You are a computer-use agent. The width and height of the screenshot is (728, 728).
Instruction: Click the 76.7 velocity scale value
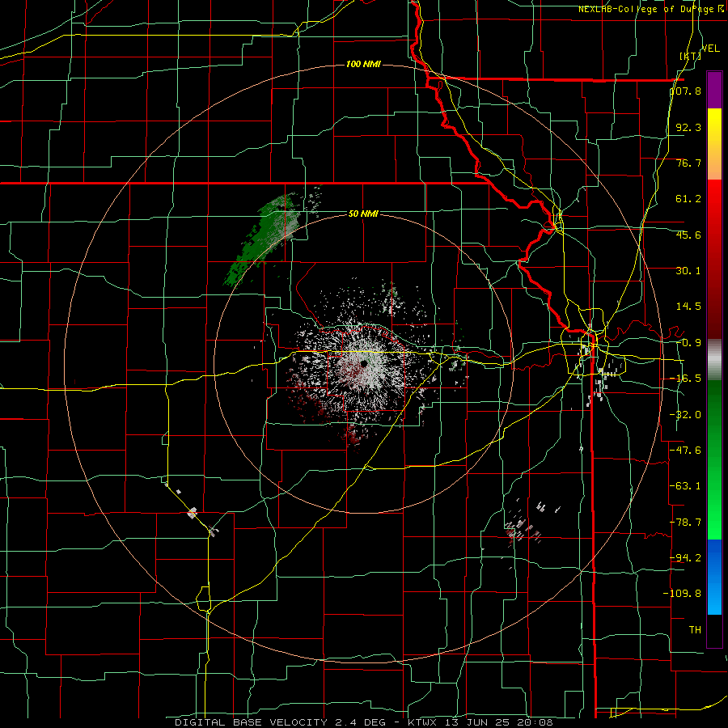(x=688, y=163)
